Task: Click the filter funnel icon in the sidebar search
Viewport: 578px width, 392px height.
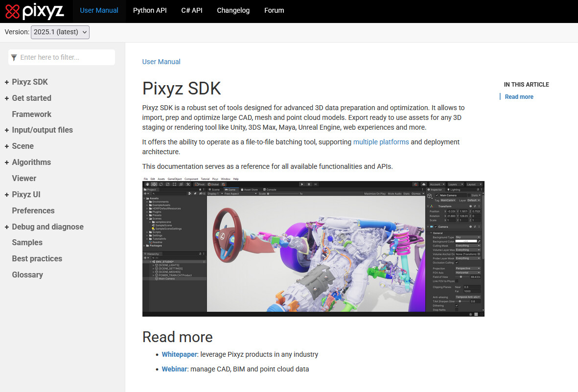Action: pos(14,57)
